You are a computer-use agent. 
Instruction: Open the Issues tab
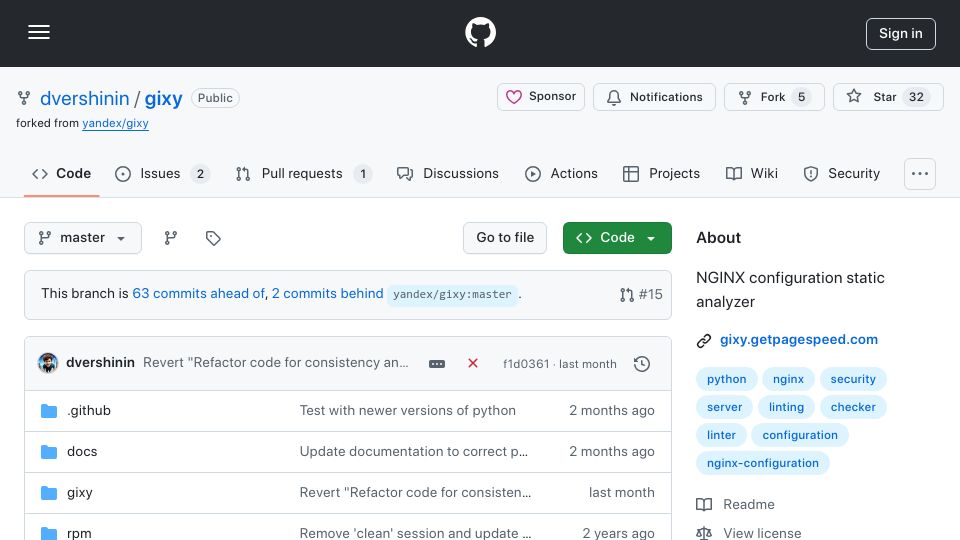tap(162, 174)
